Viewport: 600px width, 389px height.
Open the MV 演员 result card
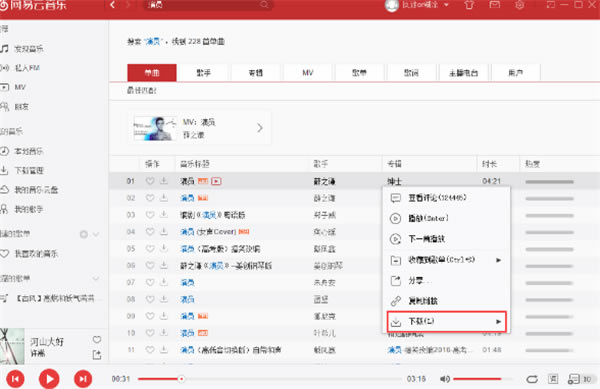click(199, 128)
